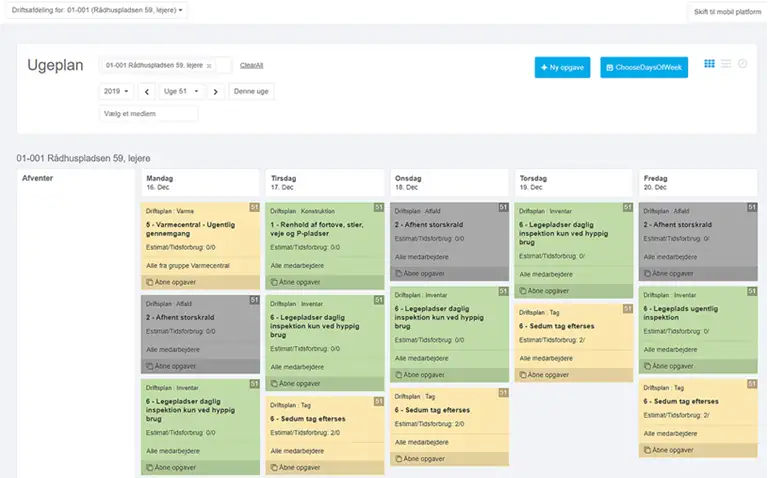Click the Denne uge button

(251, 91)
